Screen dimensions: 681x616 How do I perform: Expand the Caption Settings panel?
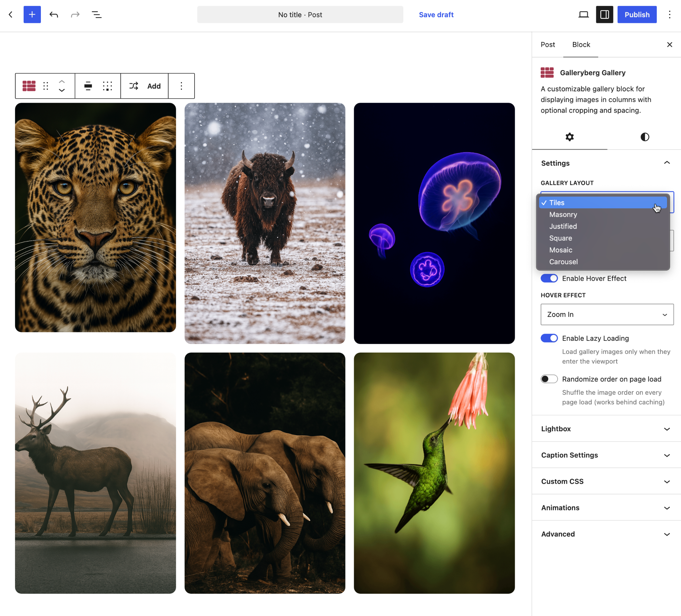click(x=606, y=455)
